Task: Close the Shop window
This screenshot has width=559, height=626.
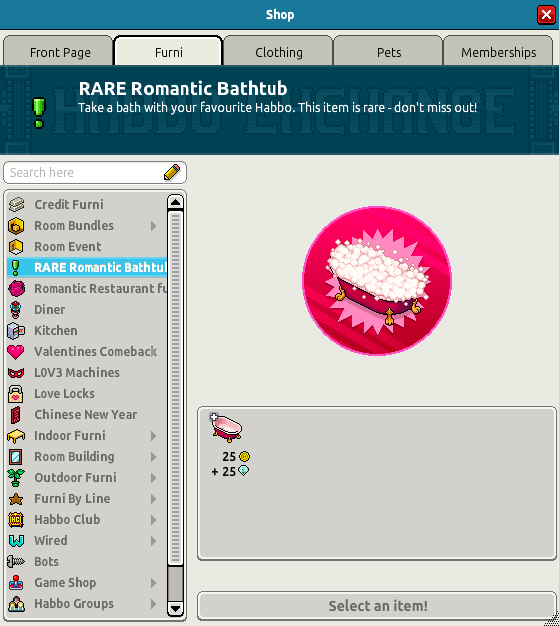Action: pos(546,15)
